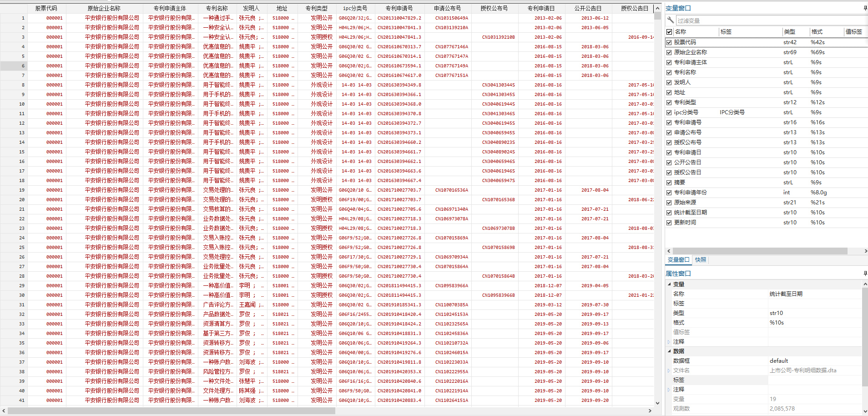Uncheck the 专利申请年份 variable checkbox
The width and height of the screenshot is (868, 416).
coord(669,193)
